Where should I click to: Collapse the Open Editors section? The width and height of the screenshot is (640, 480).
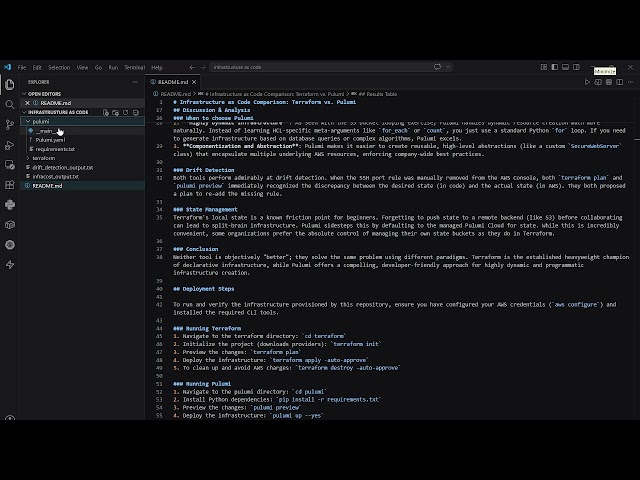pyautogui.click(x=24, y=94)
